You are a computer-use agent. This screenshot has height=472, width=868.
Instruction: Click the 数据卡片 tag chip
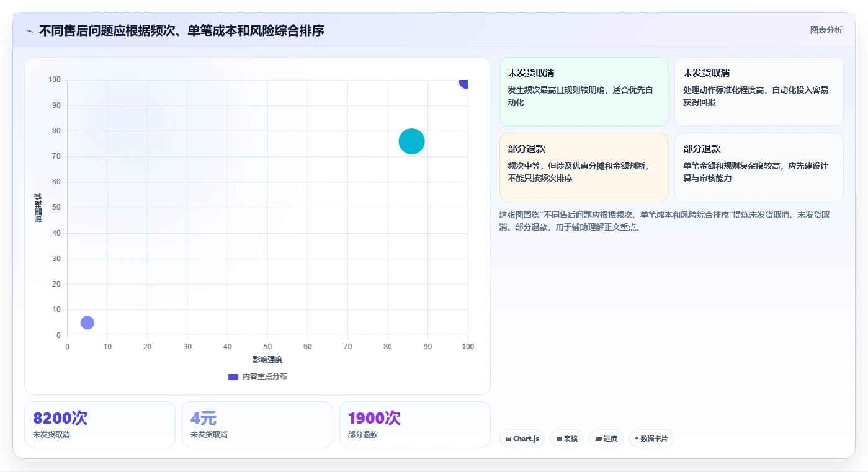[651, 439]
